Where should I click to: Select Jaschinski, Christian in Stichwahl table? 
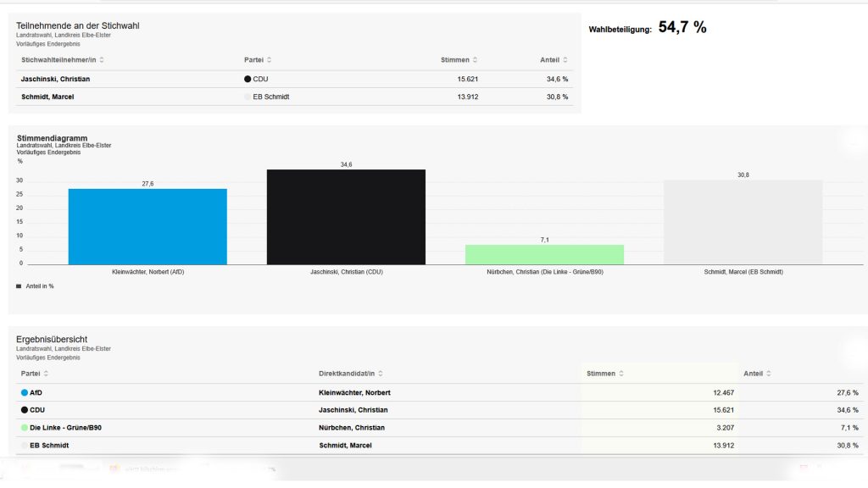[55, 79]
